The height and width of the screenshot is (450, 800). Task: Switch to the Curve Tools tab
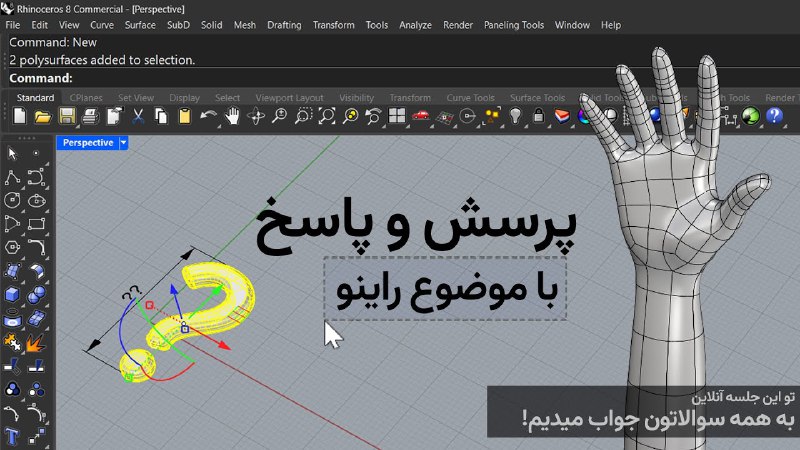(470, 97)
